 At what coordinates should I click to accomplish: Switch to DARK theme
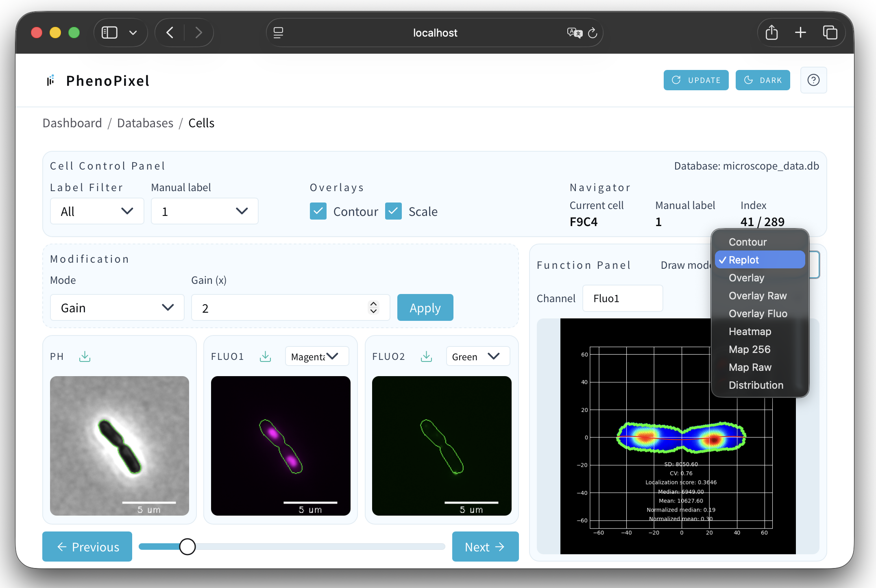(x=763, y=80)
